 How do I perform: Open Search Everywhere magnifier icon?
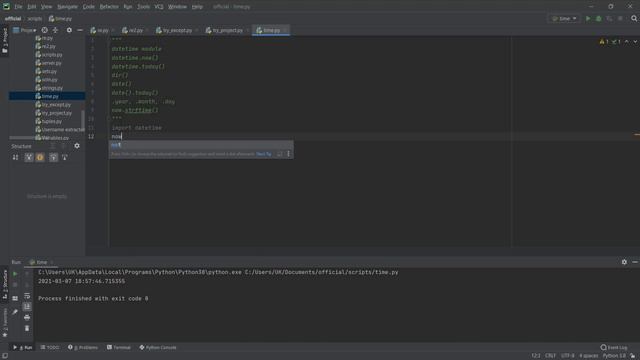634,18
